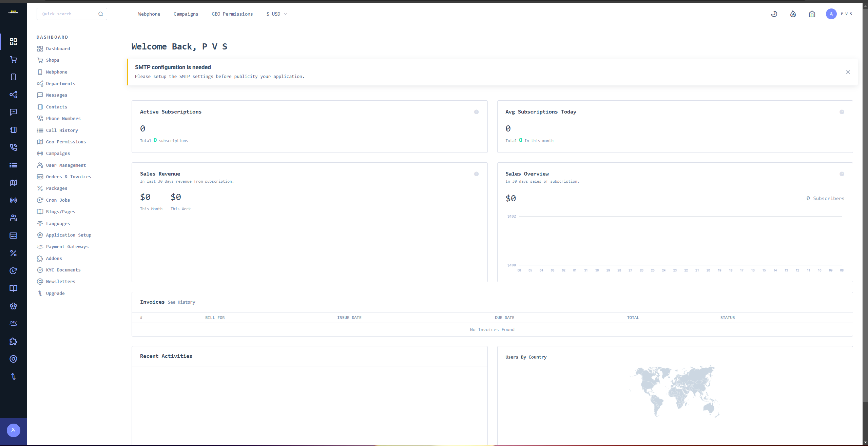Click the flame icon in header
This screenshot has height=446, width=868.
(x=793, y=14)
